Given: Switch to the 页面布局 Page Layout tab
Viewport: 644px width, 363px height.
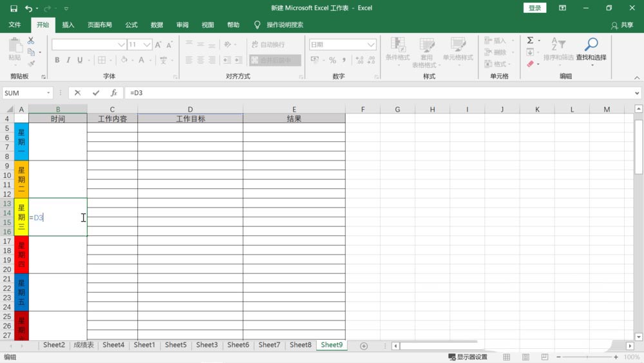Looking at the screenshot, I should (100, 25).
